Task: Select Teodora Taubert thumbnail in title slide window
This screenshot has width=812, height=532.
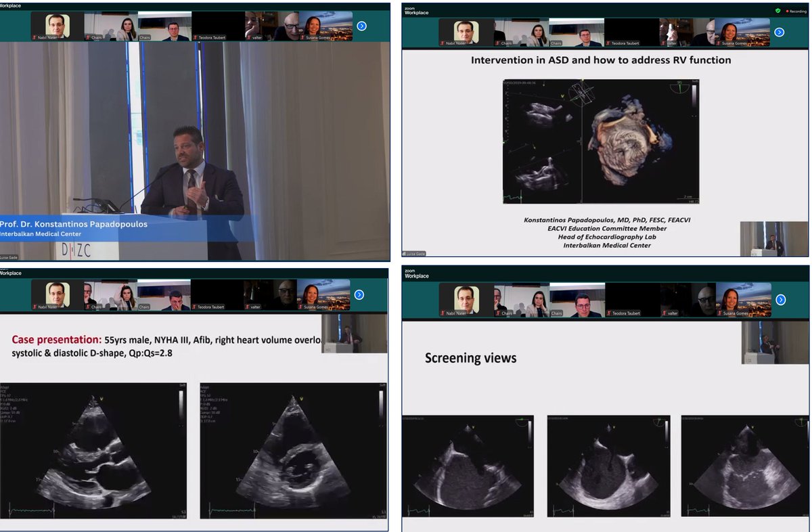Action: click(632, 32)
